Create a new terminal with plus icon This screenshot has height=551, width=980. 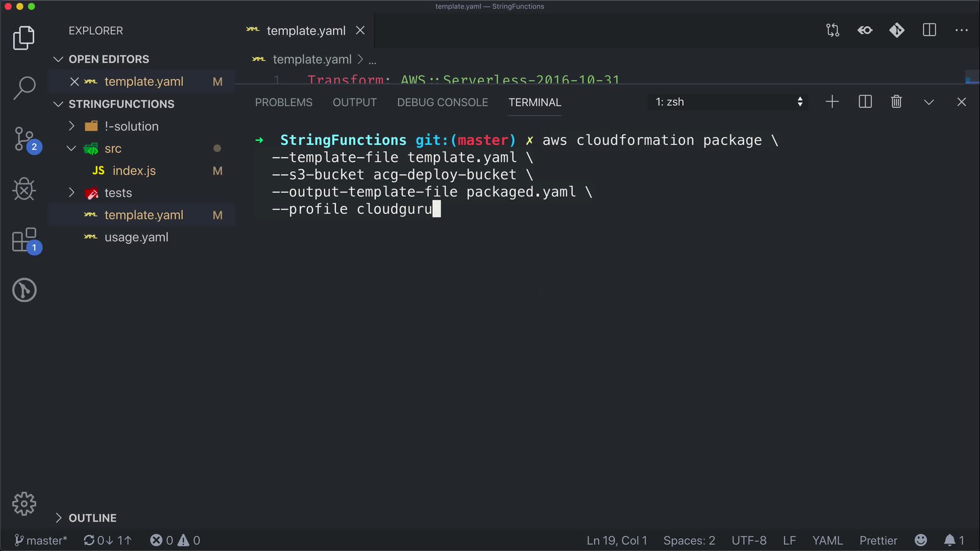pyautogui.click(x=832, y=102)
